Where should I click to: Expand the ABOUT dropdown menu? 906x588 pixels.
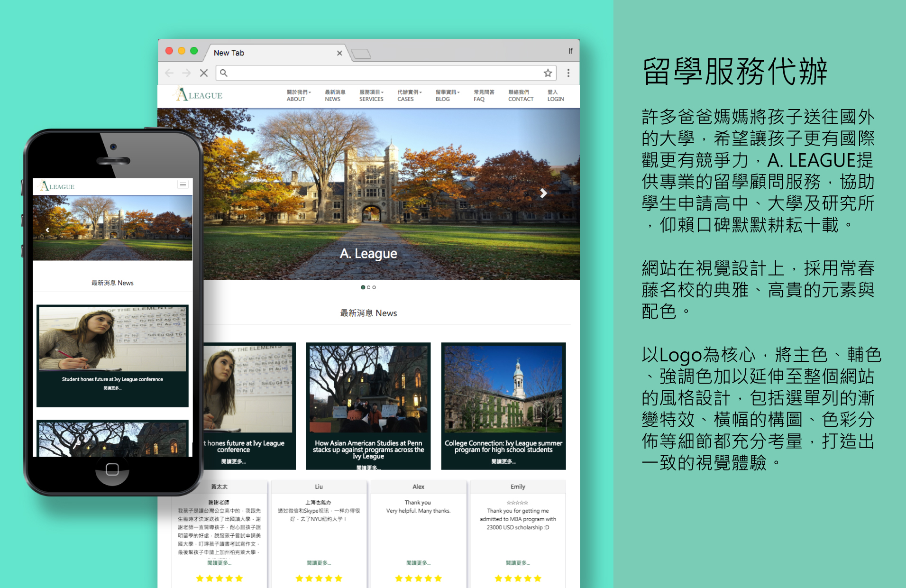[x=298, y=95]
